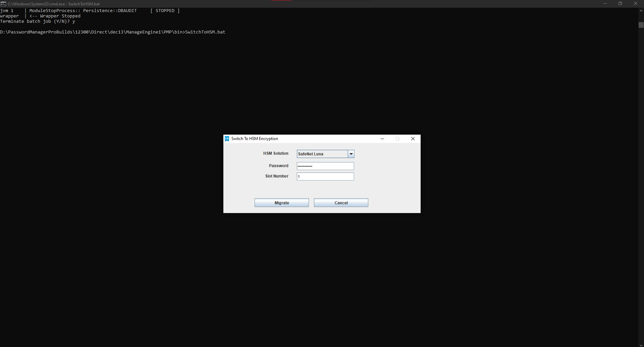This screenshot has height=347, width=644.
Task: Select the SafeNet Luna combo box
Action: (322, 154)
